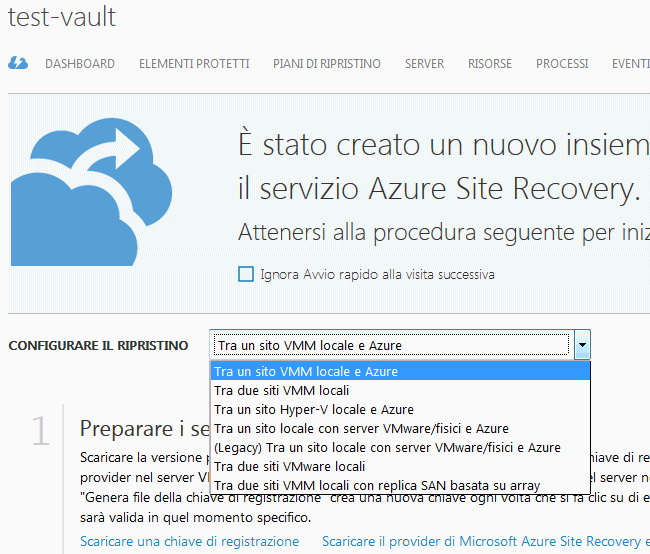The width and height of the screenshot is (650, 554).
Task: Collapse the dropdown using its arrow button
Action: 582,345
